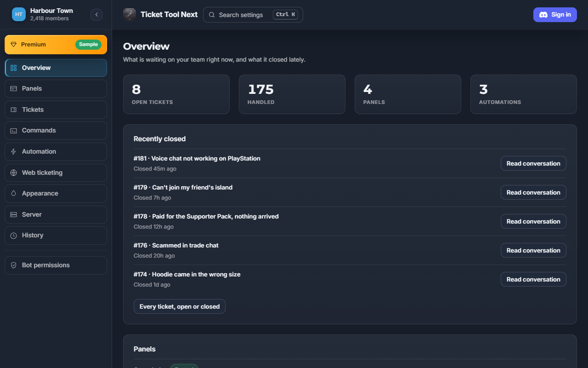Open Every ticket, open or closed
This screenshot has height=368, width=588.
pyautogui.click(x=180, y=306)
